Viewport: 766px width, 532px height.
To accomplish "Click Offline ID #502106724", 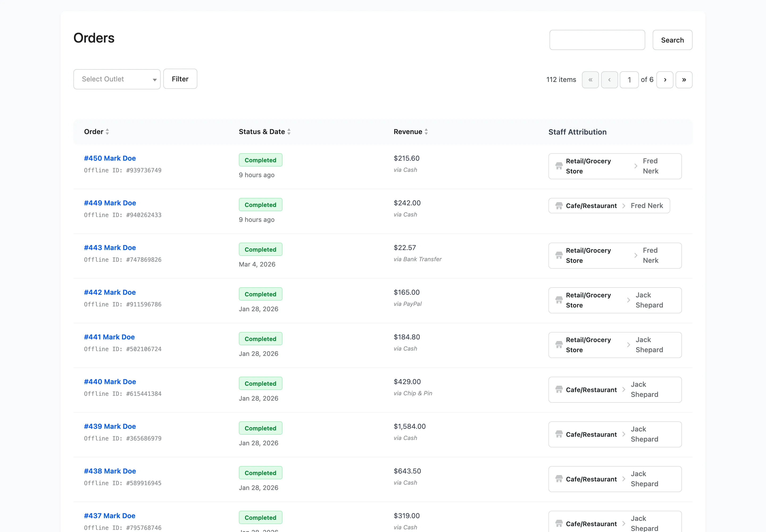I will pyautogui.click(x=123, y=349).
